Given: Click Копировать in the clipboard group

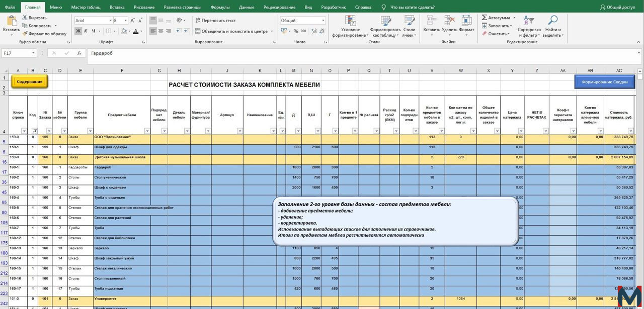Looking at the screenshot, I should [36, 26].
